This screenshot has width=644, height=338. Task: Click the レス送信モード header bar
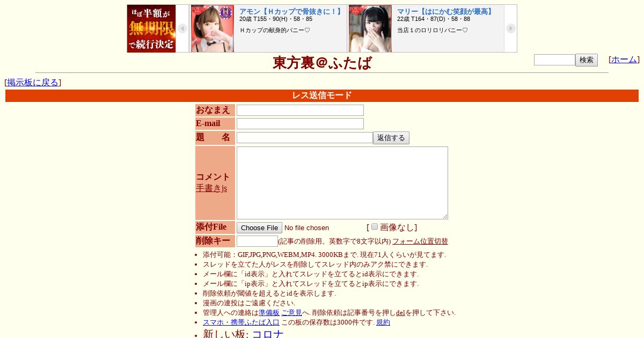click(322, 95)
